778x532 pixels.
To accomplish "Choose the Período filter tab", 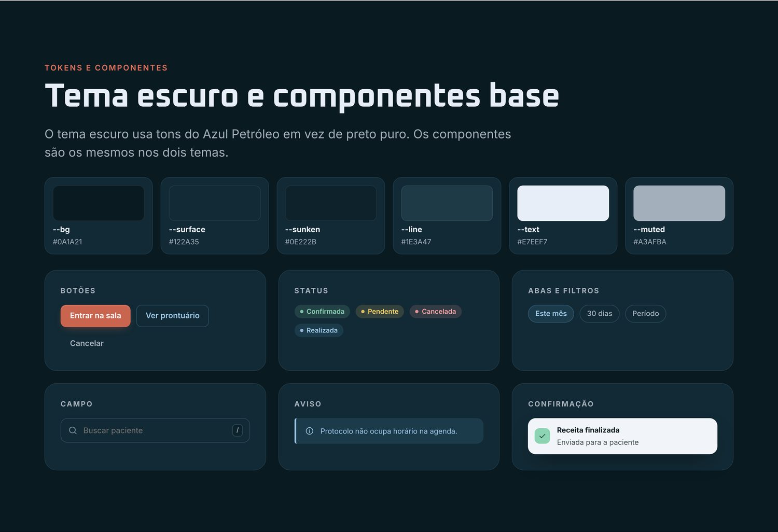I will 646,314.
